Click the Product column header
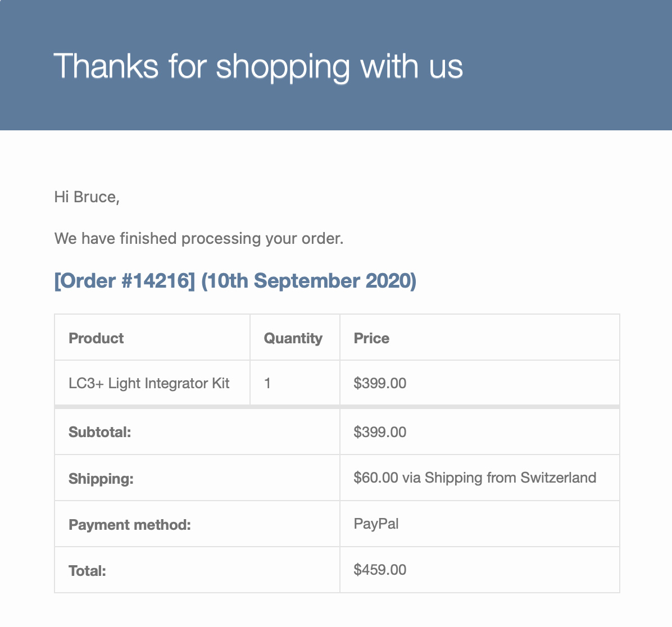The width and height of the screenshot is (672, 627). (x=96, y=338)
